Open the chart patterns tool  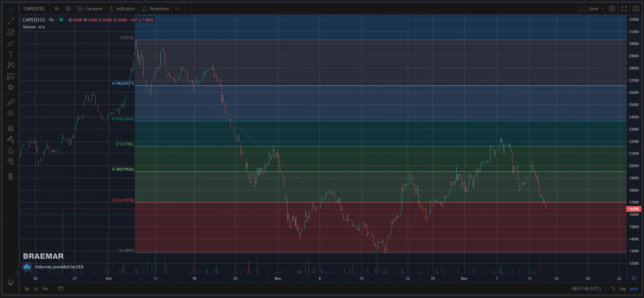[x=11, y=65]
